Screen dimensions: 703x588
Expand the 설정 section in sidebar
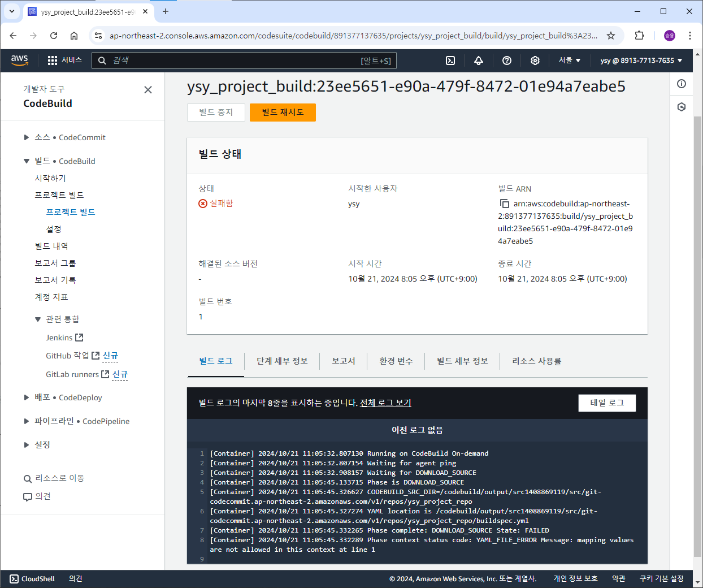click(26, 445)
